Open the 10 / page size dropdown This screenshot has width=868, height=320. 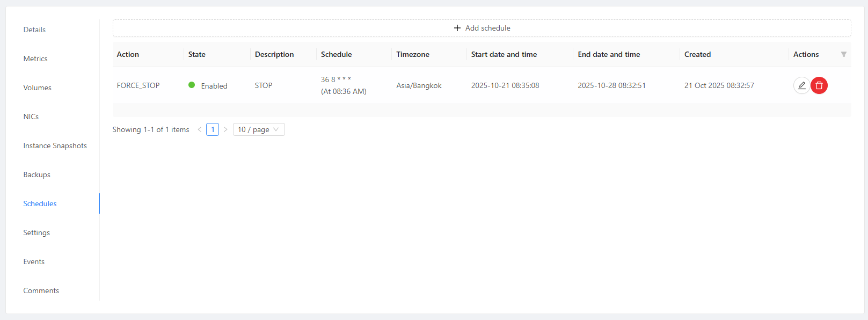[x=258, y=129]
